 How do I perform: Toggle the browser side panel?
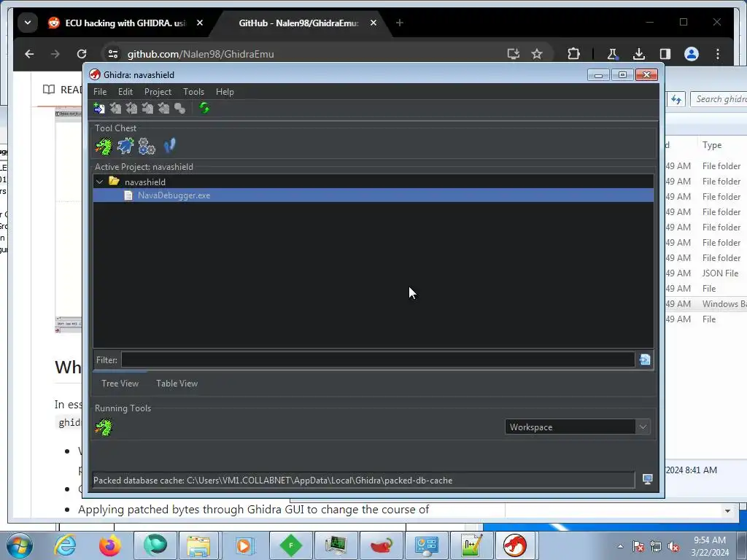pos(665,54)
